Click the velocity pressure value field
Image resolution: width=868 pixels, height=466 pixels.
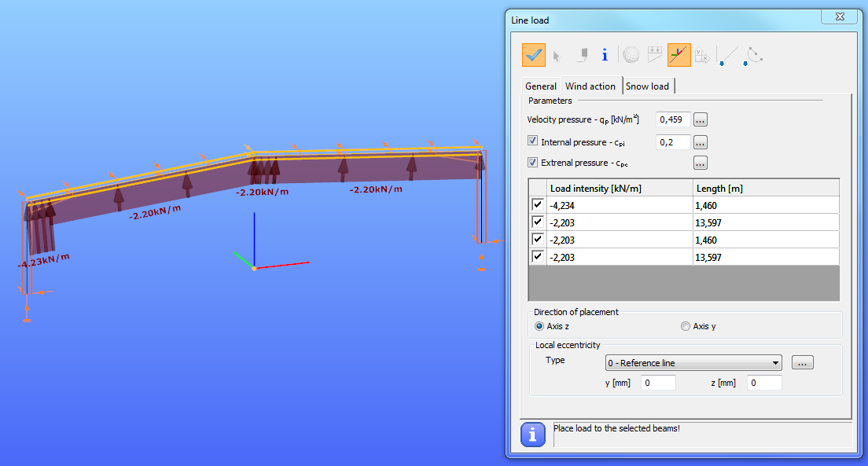tap(673, 119)
